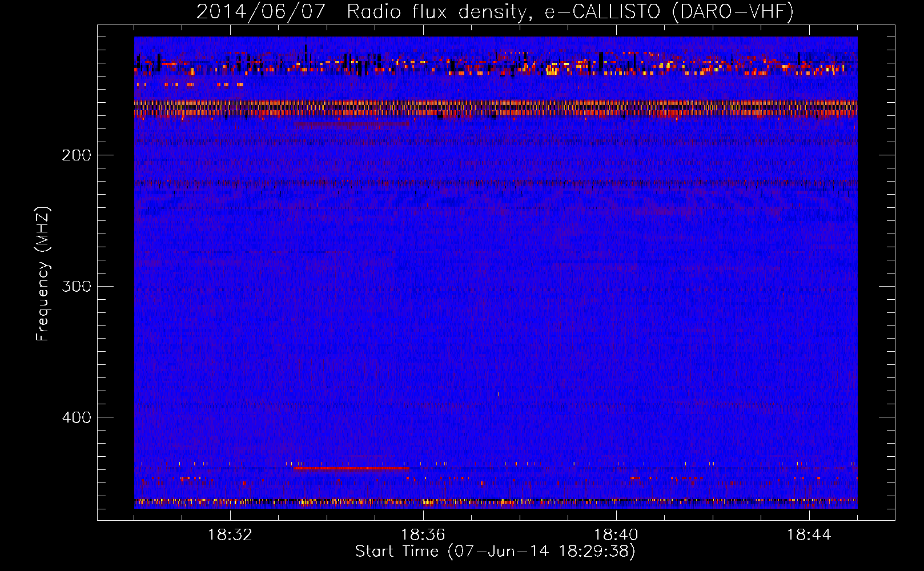Click the 18:44 time tick label

[809, 535]
